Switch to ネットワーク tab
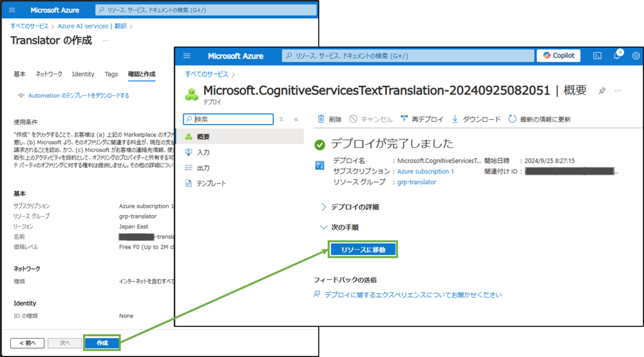 (x=49, y=74)
